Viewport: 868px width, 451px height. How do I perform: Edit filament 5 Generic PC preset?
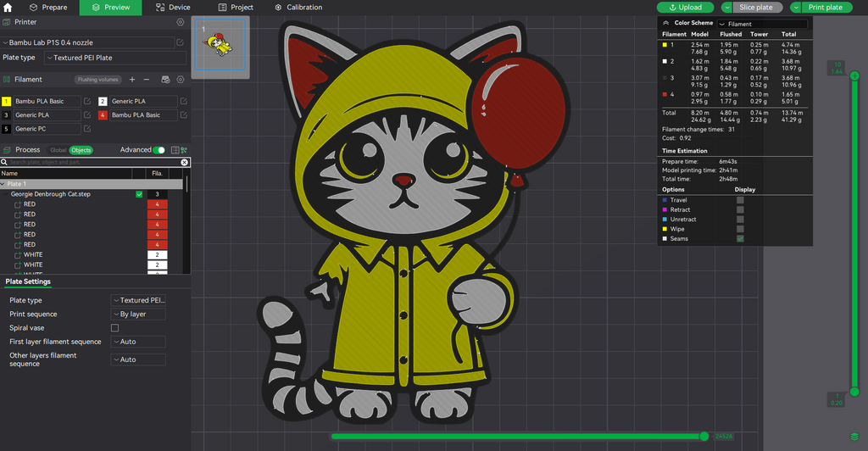(87, 129)
